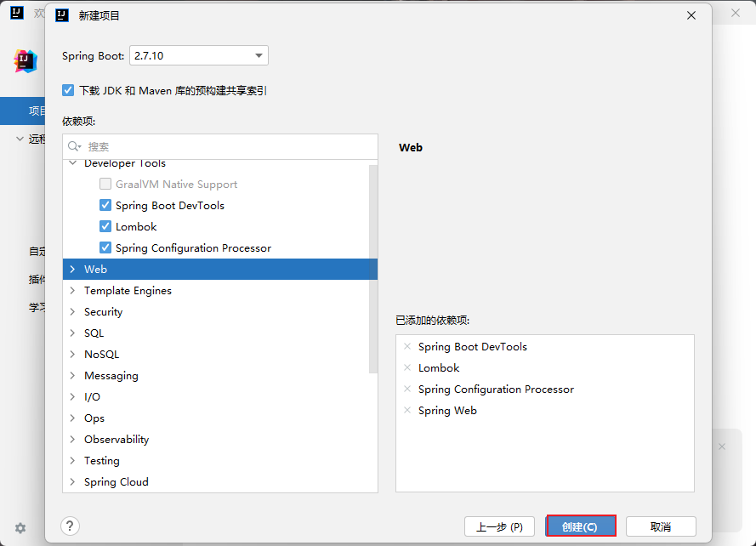This screenshot has height=546, width=756.
Task: Expand the I/O category
Action: click(73, 396)
